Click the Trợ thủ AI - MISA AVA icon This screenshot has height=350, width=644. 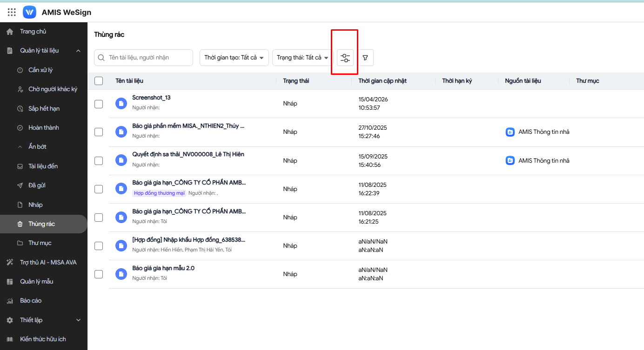10,263
